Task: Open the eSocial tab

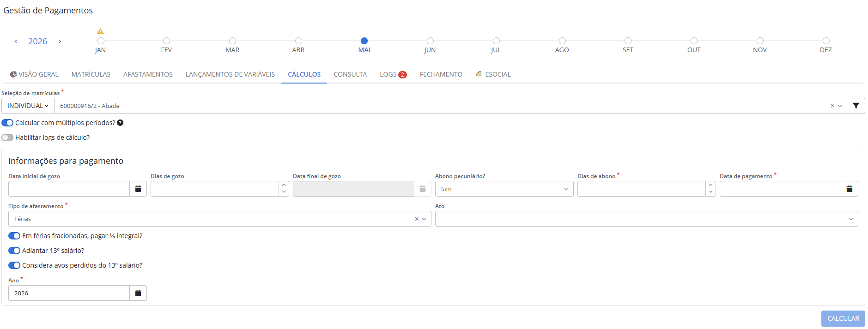Action: point(493,74)
